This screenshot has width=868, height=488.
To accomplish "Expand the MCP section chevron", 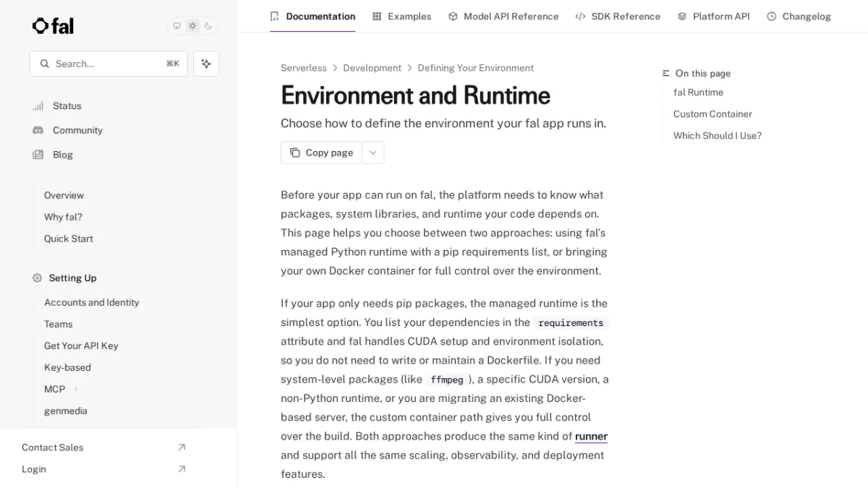I will (76, 389).
